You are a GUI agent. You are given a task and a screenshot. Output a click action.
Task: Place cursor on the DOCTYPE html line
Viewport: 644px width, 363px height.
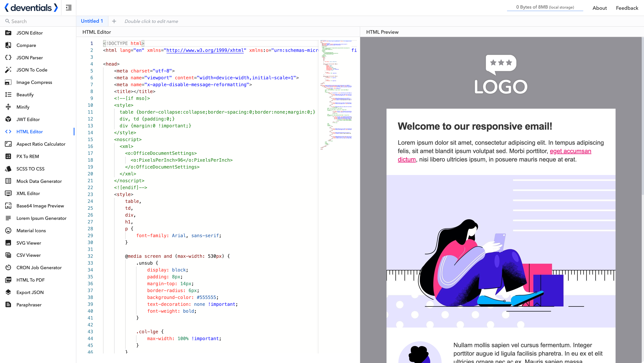click(x=124, y=43)
